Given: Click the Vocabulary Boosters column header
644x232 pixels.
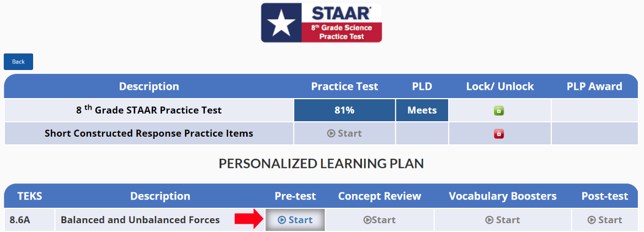Looking at the screenshot, I should 502,196.
